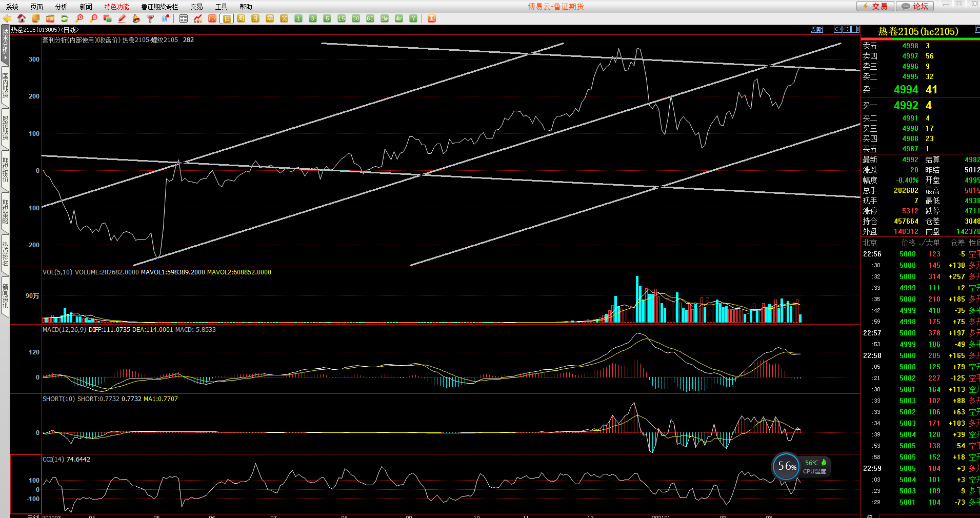Select the 国内期货 side tab

pos(5,86)
